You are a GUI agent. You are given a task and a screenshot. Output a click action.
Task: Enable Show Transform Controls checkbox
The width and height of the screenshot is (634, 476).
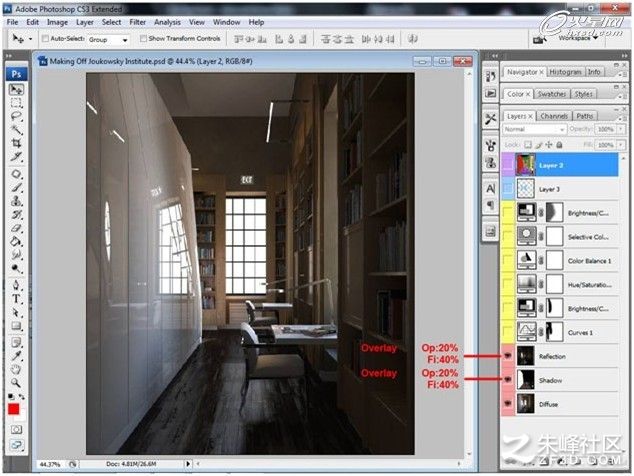[143, 38]
